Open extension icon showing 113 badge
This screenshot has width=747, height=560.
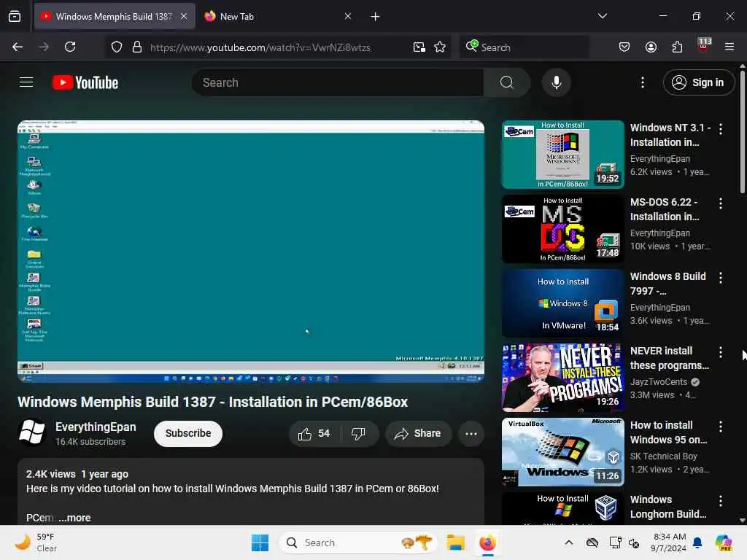click(x=704, y=46)
